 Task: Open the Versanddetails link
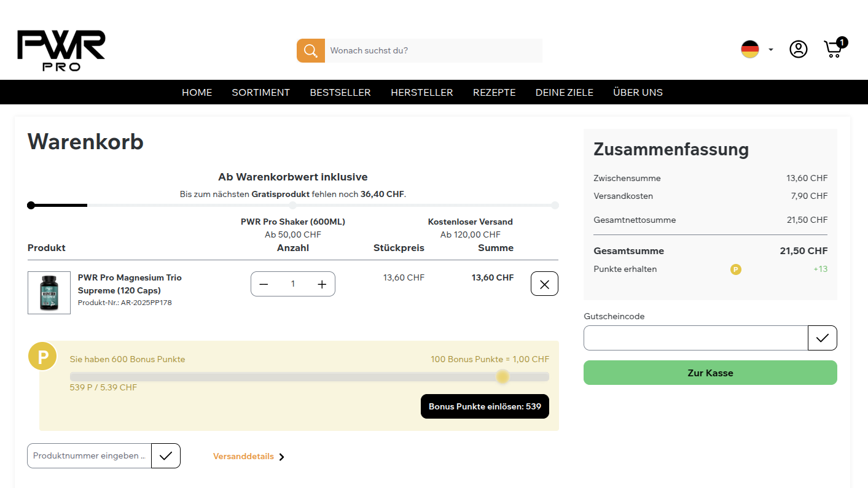243,456
